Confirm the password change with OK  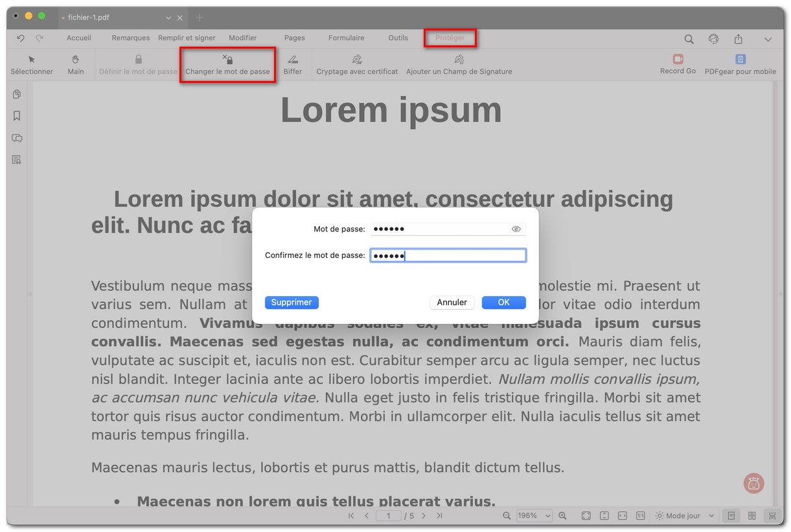(x=503, y=302)
